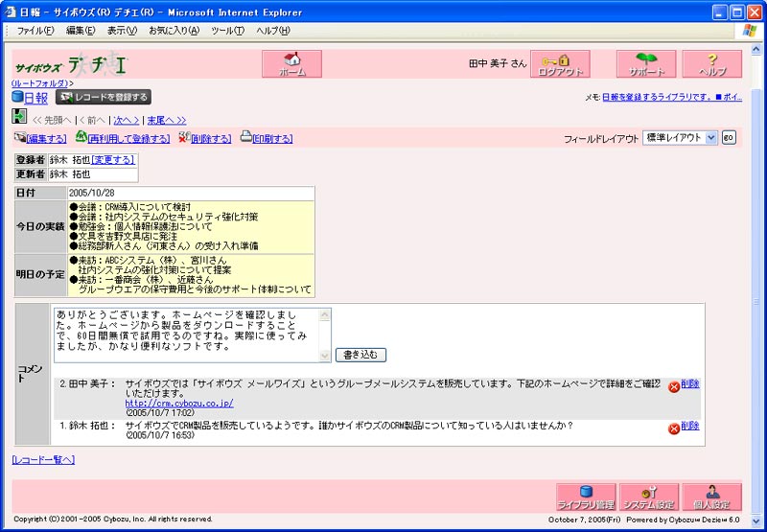Click the Windows flag logo in menu bar
The image size is (767, 532).
tap(749, 31)
